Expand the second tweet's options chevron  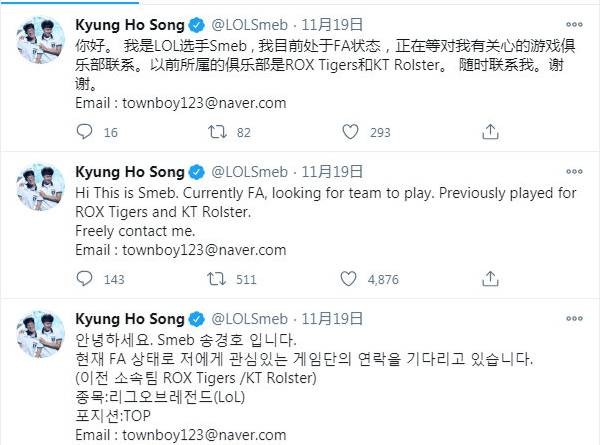point(579,171)
